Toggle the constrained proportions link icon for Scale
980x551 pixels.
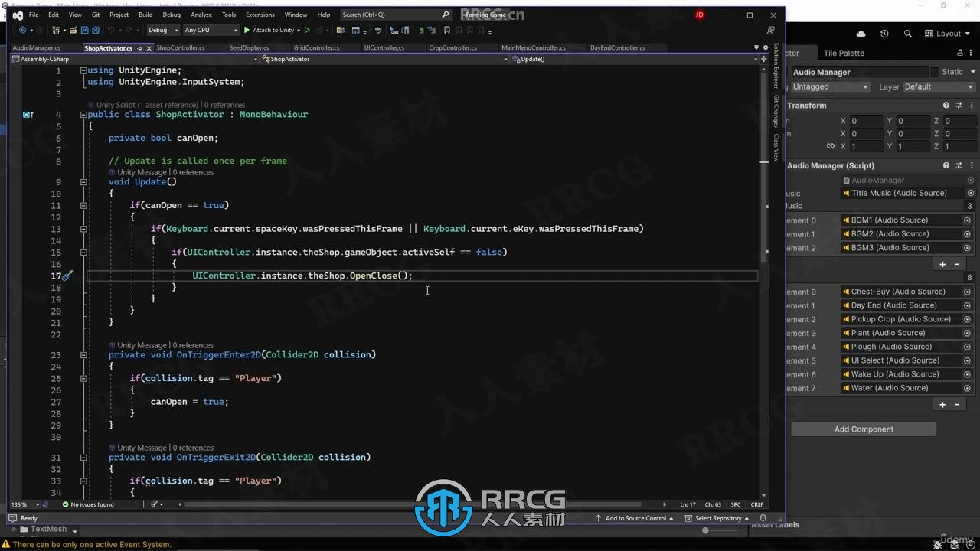coord(831,146)
